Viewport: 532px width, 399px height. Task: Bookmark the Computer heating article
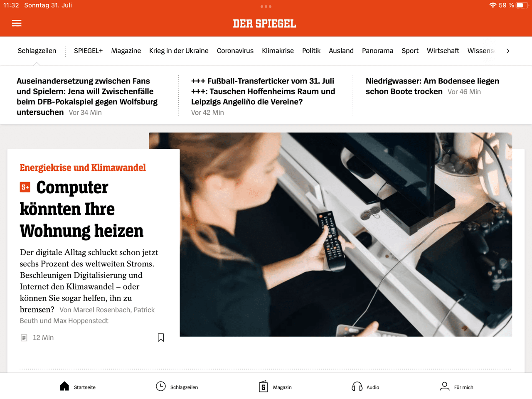pos(161,337)
